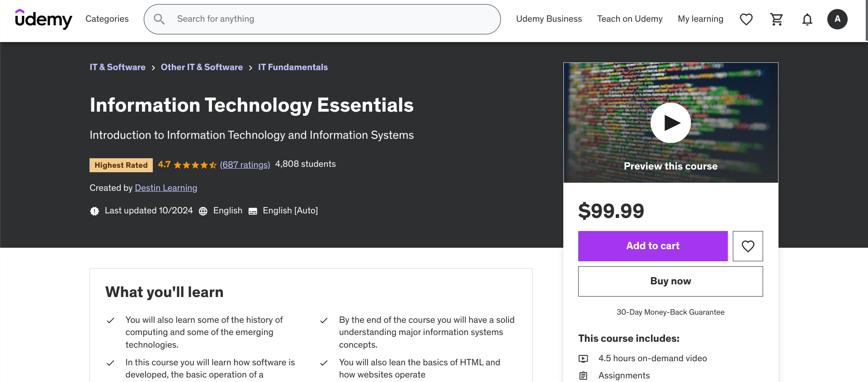The width and height of the screenshot is (868, 382).
Task: Add the course to cart
Action: [652, 246]
